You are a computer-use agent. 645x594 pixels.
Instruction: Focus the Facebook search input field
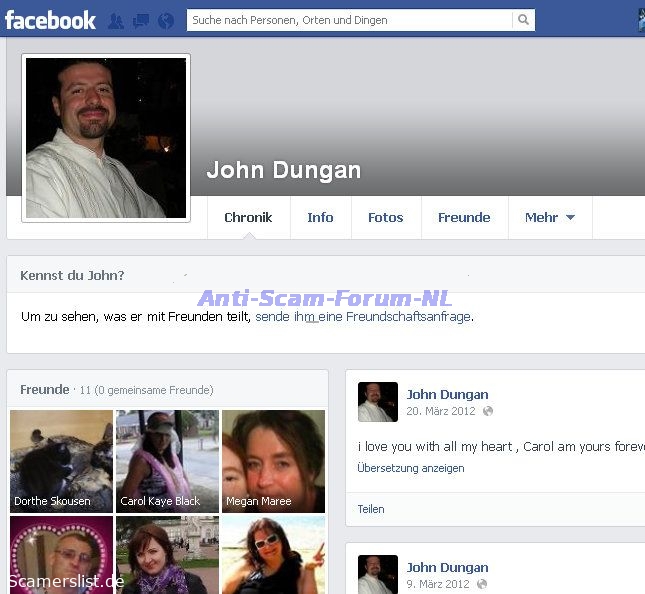pos(350,20)
